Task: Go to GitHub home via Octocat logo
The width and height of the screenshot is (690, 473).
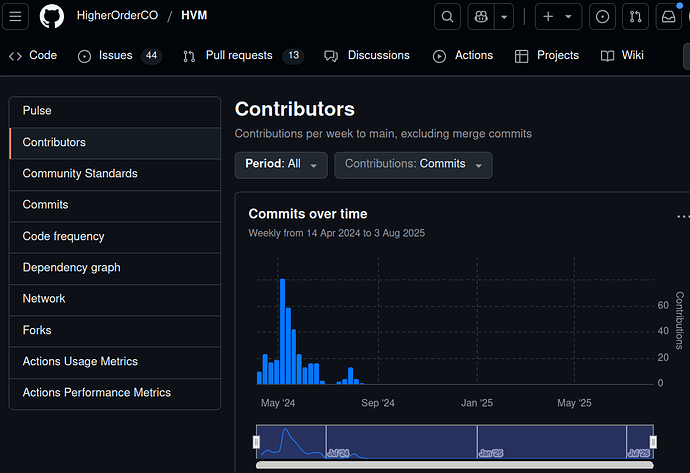Action: (51, 16)
